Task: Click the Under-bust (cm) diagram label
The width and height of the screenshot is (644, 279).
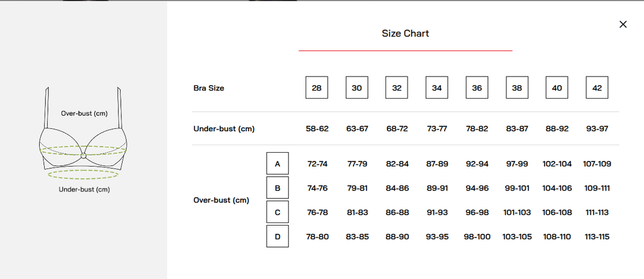Action: pyautogui.click(x=84, y=190)
